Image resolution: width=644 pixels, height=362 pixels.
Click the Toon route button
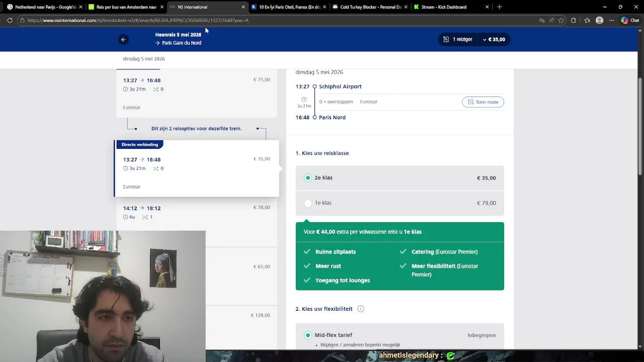pos(483,102)
